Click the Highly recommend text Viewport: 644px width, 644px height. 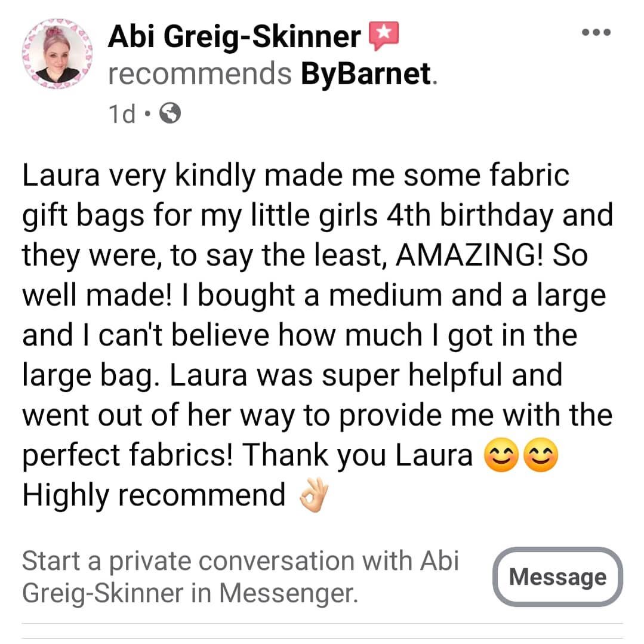(153, 495)
